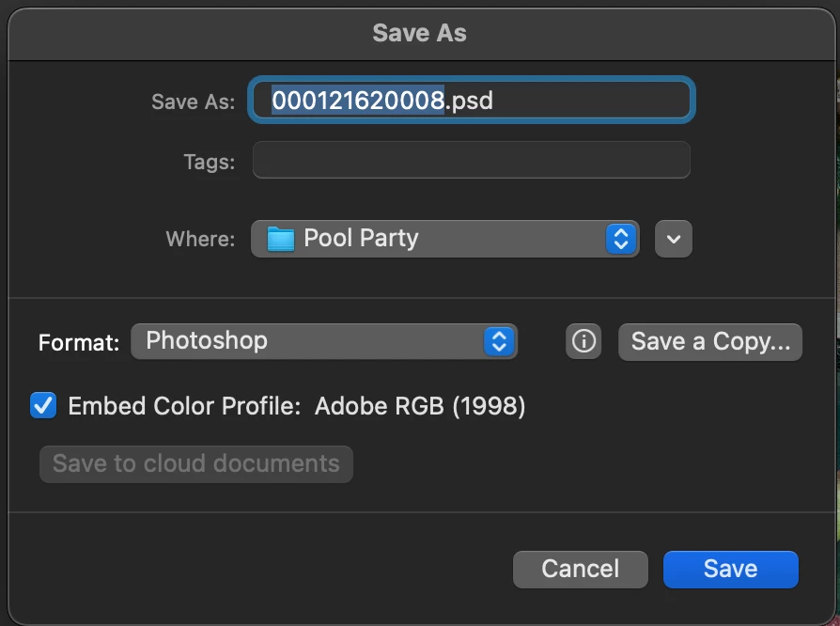Viewport: 840px width, 626px height.
Task: Click the blue arrows on Format popup
Action: click(x=500, y=341)
